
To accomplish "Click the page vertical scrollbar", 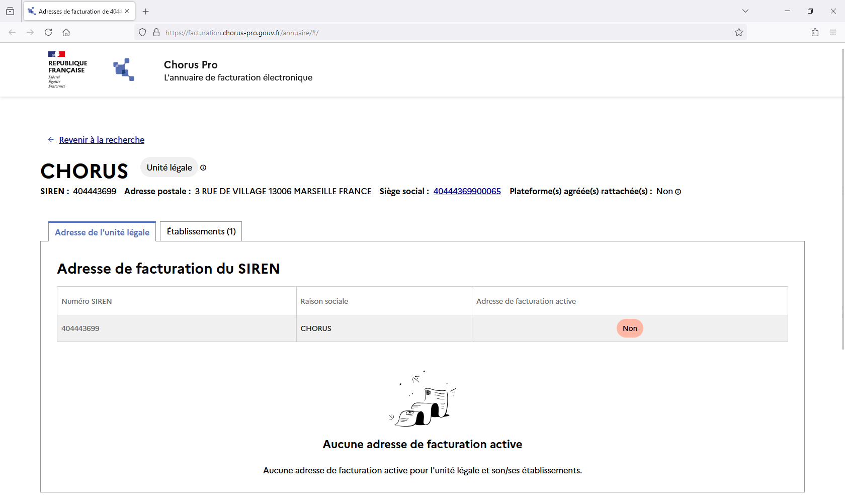I will point(843,199).
